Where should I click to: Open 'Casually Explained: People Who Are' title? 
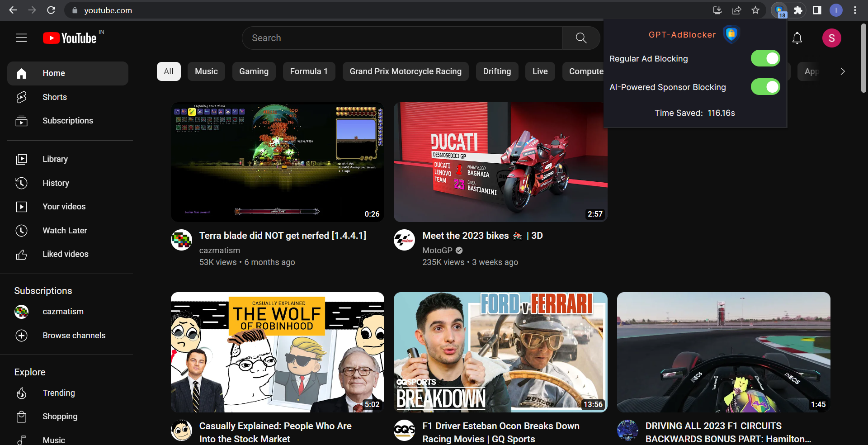[x=275, y=432]
